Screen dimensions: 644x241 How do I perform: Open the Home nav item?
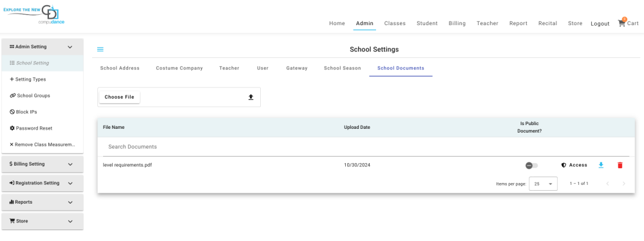click(x=337, y=23)
